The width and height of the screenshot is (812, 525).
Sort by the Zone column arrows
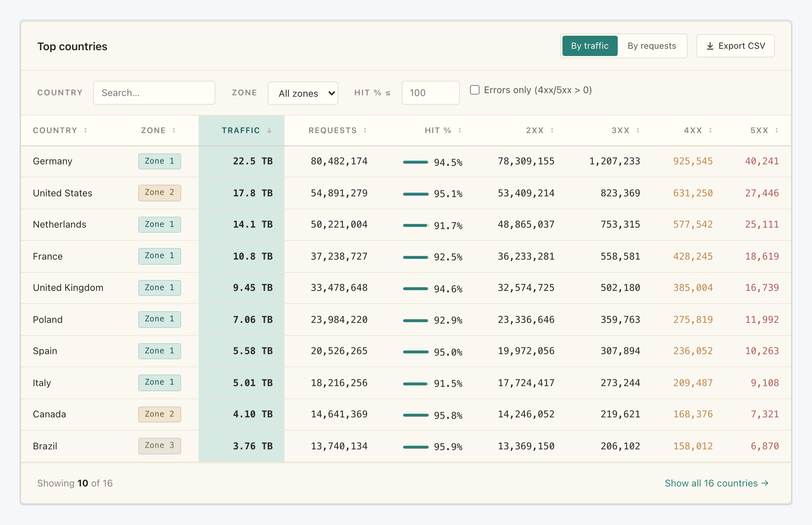pyautogui.click(x=174, y=130)
